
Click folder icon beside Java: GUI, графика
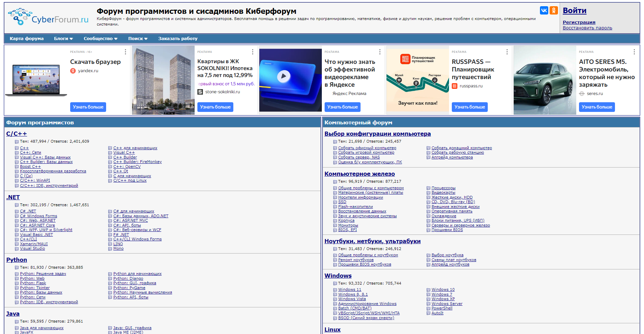(x=110, y=328)
